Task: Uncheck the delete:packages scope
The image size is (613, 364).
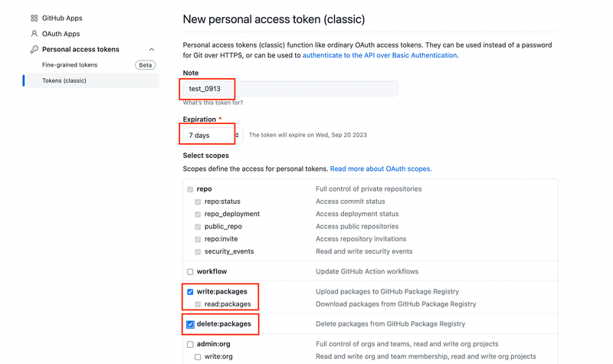Action: (x=190, y=324)
